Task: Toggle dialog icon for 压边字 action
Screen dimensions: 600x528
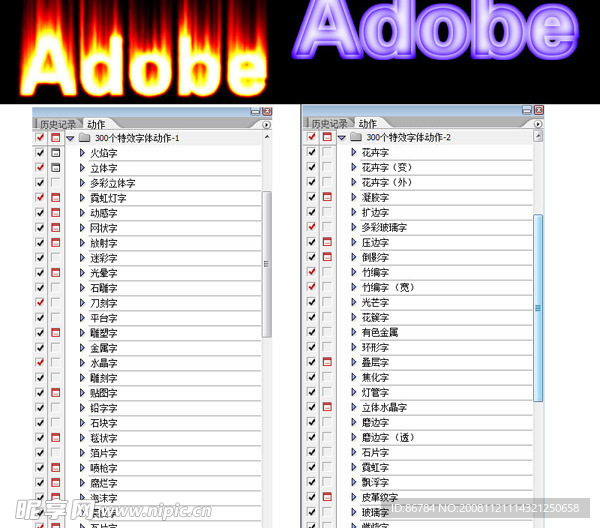Action: pyautogui.click(x=327, y=242)
